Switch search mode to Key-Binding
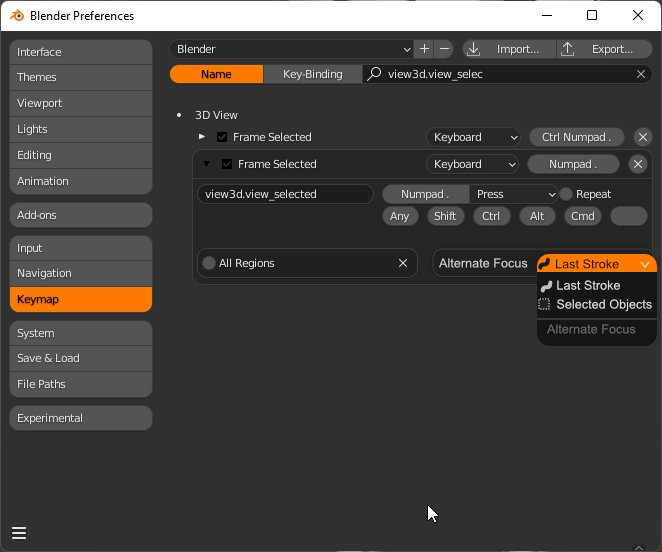The width and height of the screenshot is (662, 552). [x=313, y=74]
